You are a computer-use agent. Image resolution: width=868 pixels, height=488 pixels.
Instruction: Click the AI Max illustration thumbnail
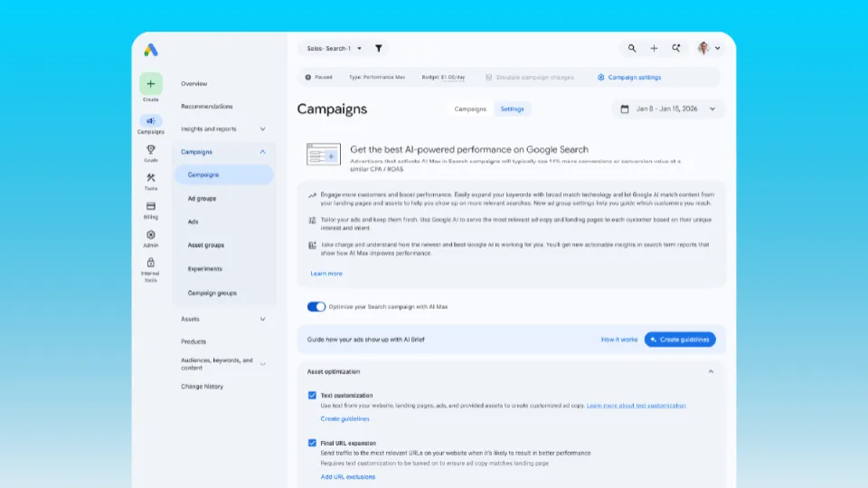point(324,155)
